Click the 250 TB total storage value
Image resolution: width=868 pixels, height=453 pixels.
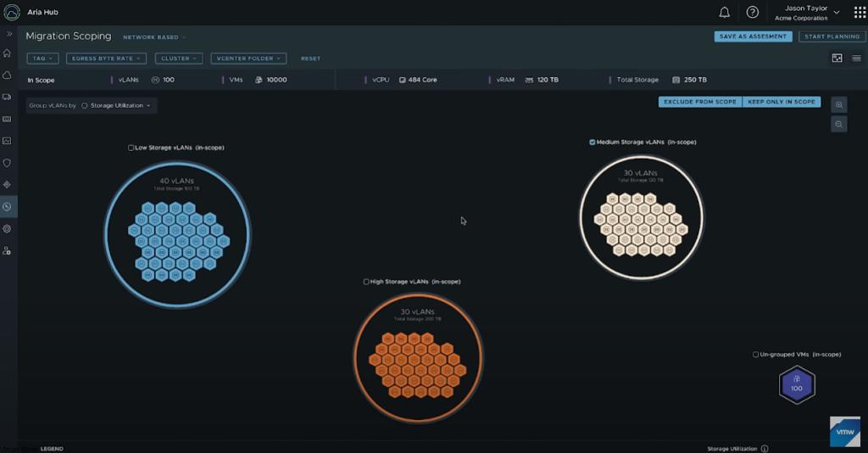[x=695, y=80]
